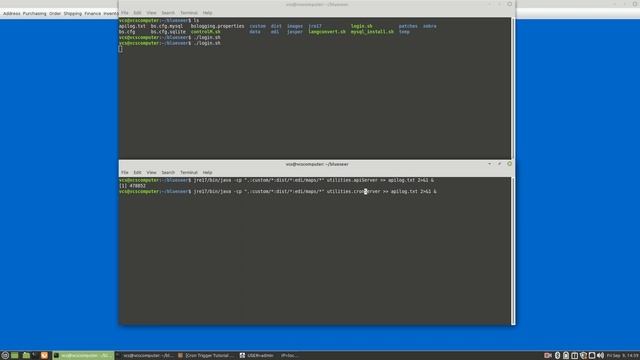640x360 pixels.
Task: Click 'patches' directory in the ls output
Action: (x=408, y=26)
